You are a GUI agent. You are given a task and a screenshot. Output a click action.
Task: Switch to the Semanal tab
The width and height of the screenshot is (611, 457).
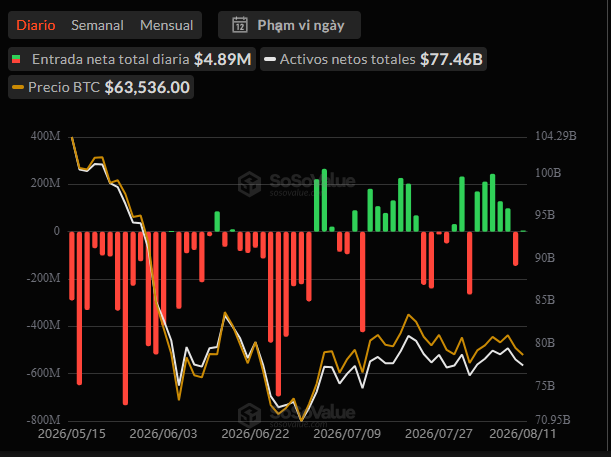pyautogui.click(x=97, y=25)
